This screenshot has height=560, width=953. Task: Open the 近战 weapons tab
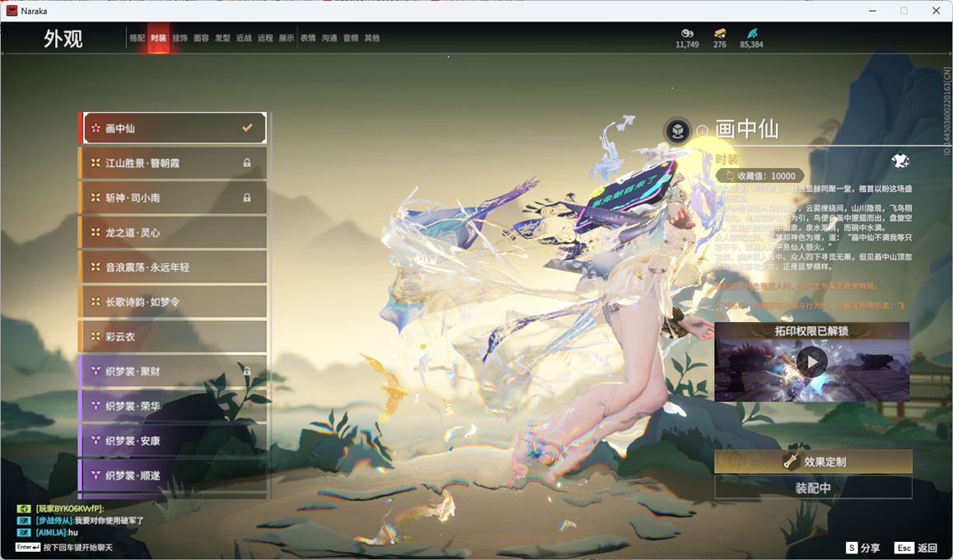[x=244, y=38]
